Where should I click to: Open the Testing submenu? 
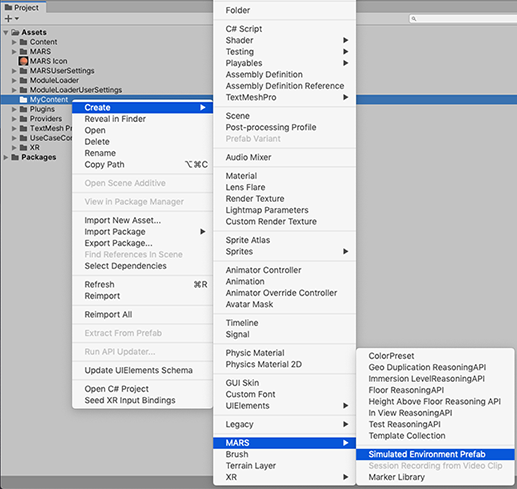coord(285,52)
